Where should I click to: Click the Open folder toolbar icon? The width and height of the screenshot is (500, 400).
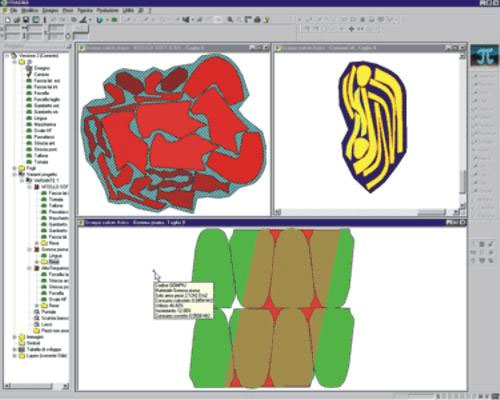click(x=17, y=20)
